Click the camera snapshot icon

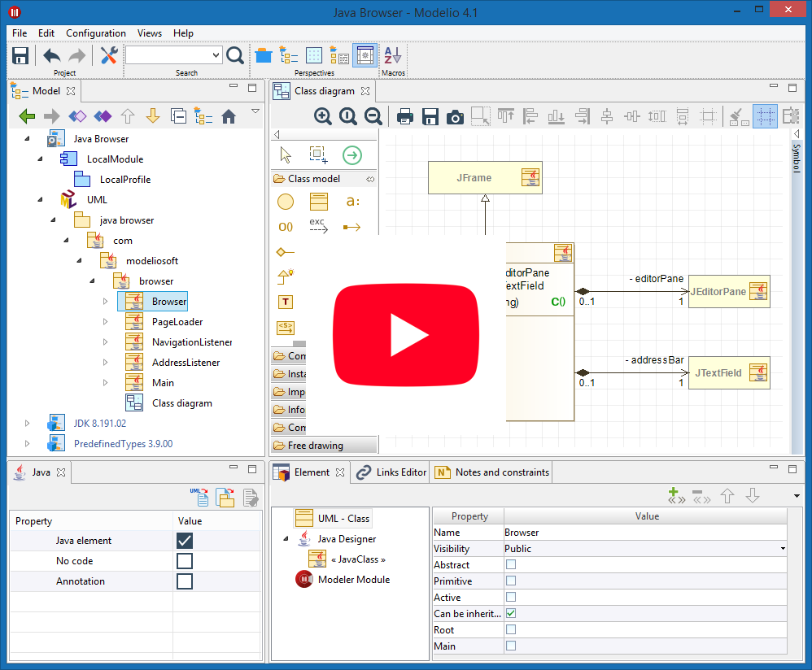[455, 117]
